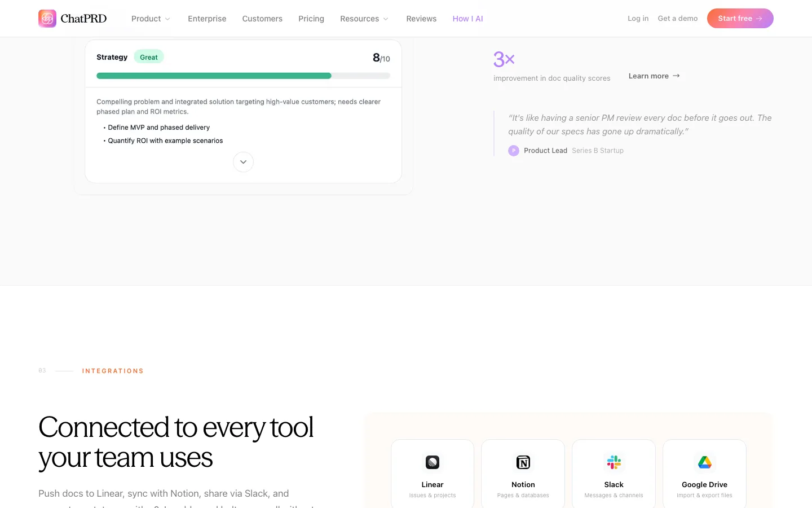Open the Linear integration icon

click(433, 463)
